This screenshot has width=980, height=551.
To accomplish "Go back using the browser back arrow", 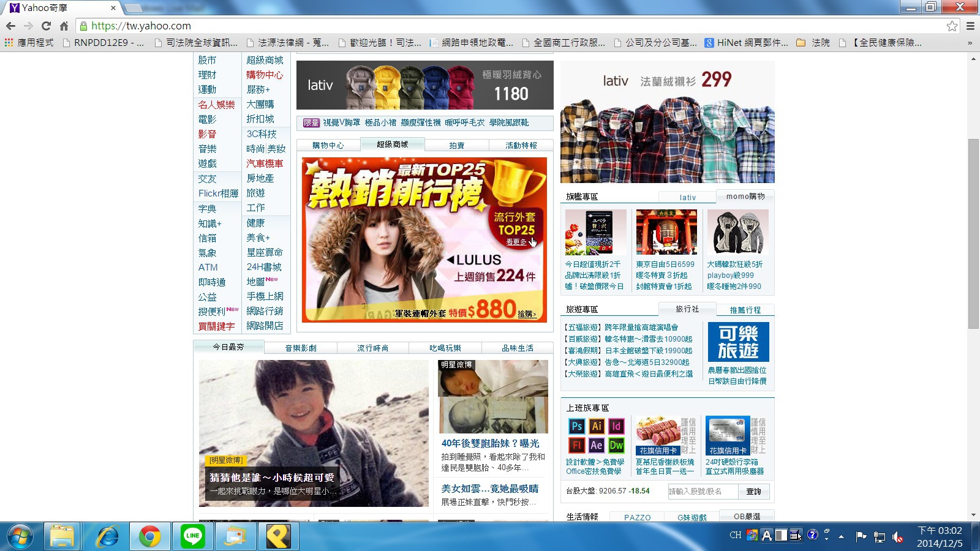I will [10, 26].
